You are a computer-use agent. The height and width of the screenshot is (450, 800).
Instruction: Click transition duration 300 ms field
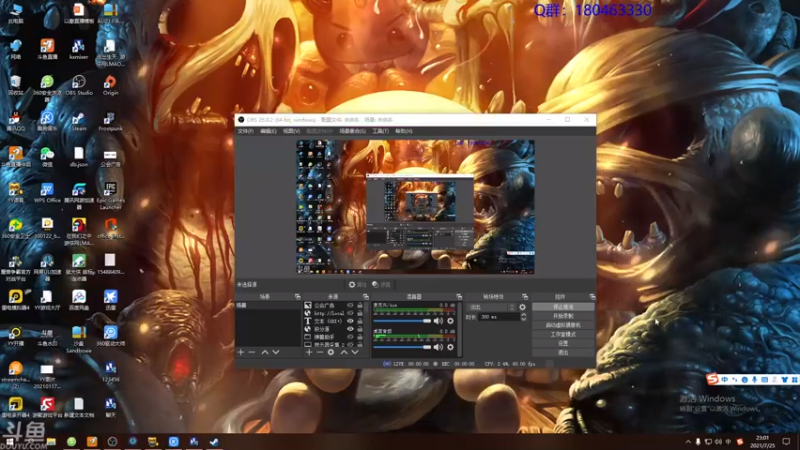[x=498, y=317]
